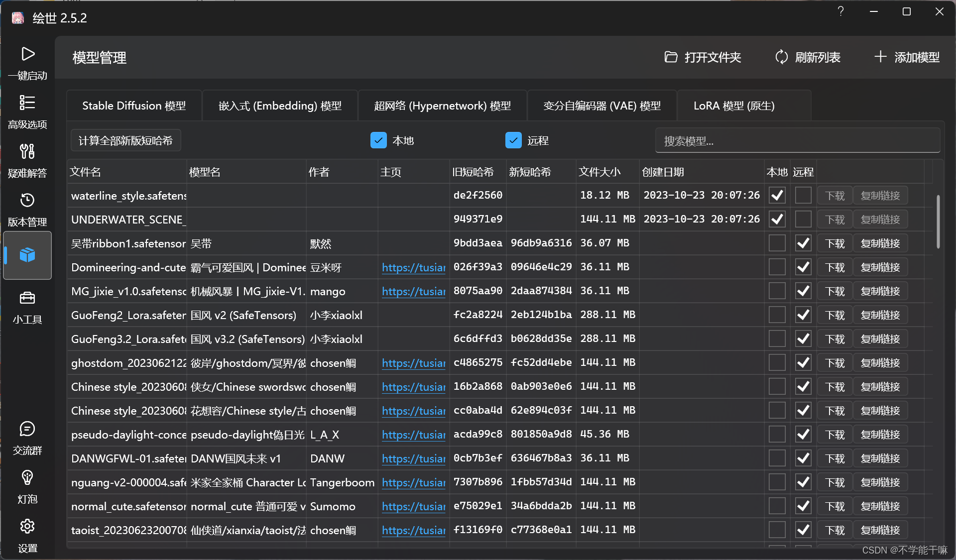Select the model management cube icon

click(x=27, y=255)
